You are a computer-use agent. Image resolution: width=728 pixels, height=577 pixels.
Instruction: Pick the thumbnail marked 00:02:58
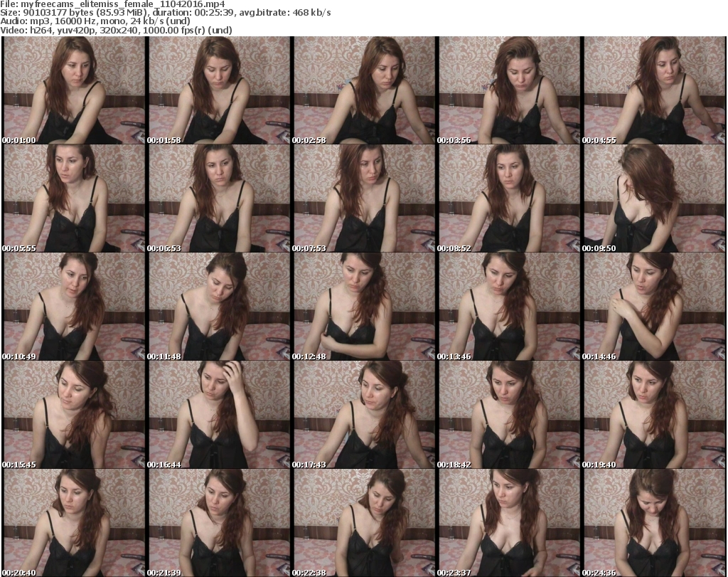pos(365,90)
